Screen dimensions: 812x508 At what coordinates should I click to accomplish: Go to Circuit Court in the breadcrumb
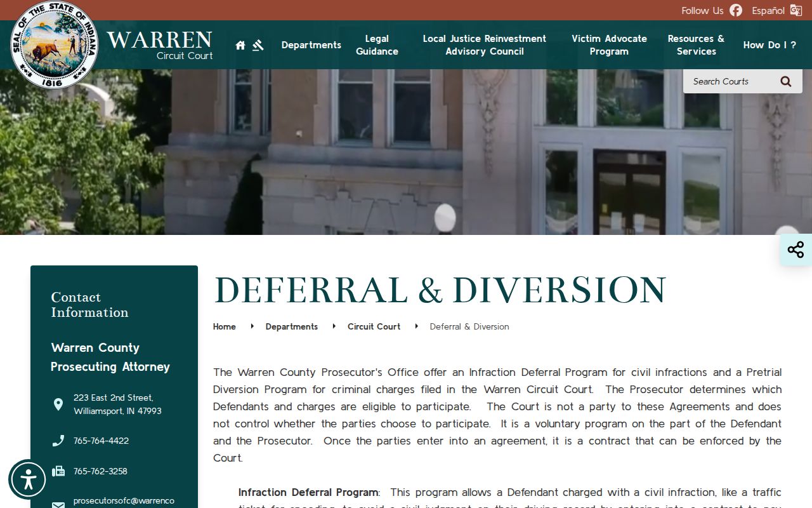point(374,326)
